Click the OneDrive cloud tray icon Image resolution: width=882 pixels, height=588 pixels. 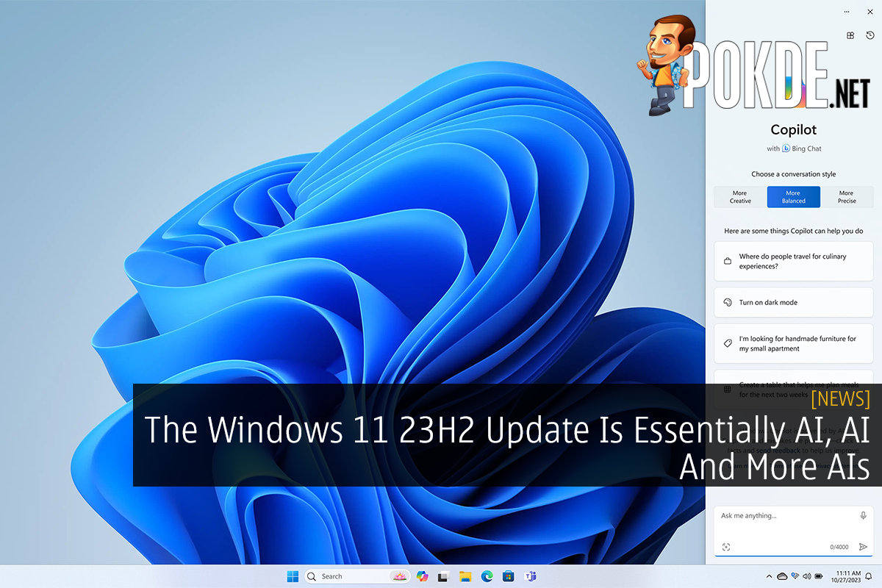[x=782, y=576]
